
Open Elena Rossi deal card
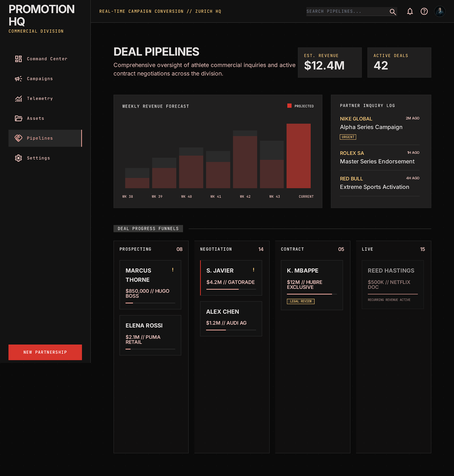pos(150,335)
